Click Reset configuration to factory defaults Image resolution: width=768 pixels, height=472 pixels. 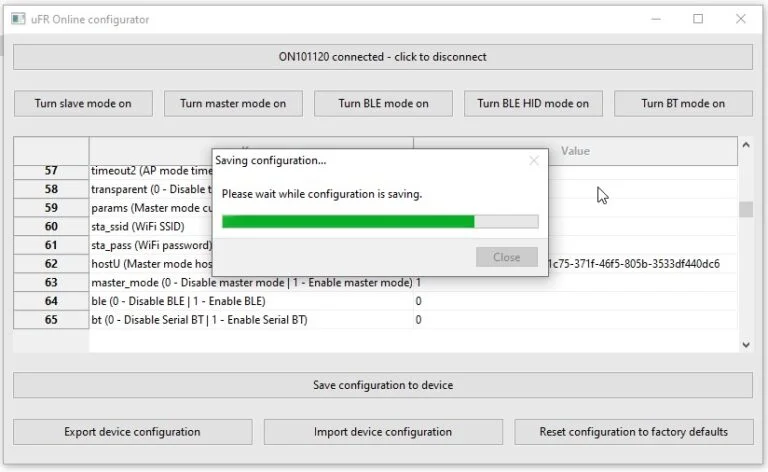tap(634, 432)
